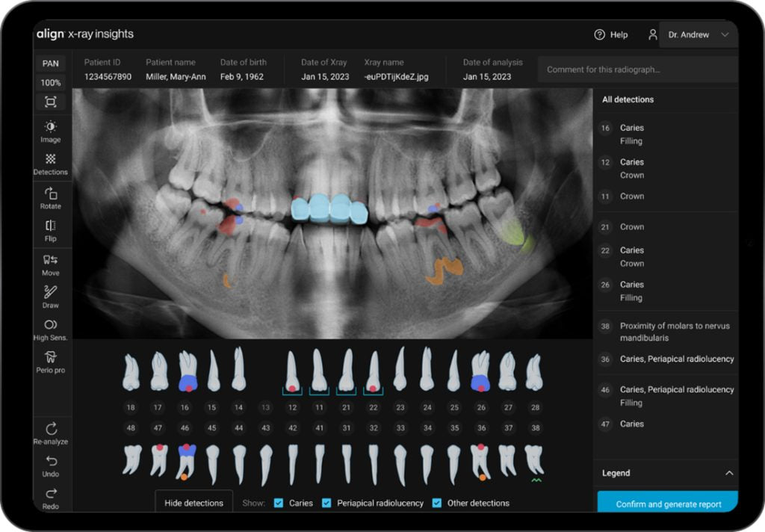Redo the last action
765x532 pixels.
point(50,500)
